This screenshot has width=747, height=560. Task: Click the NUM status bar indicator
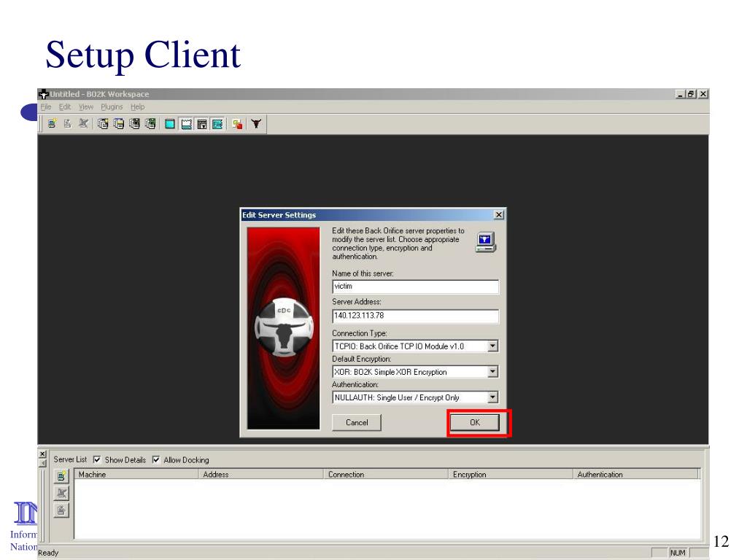pyautogui.click(x=678, y=553)
